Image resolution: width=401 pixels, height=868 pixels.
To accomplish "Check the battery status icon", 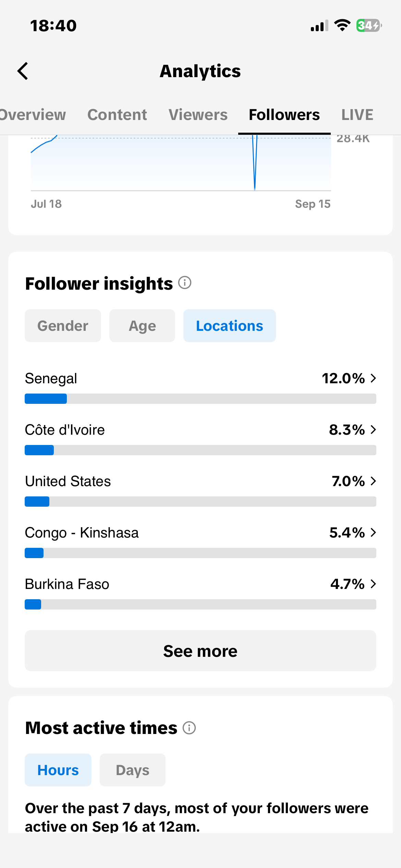I will (369, 26).
